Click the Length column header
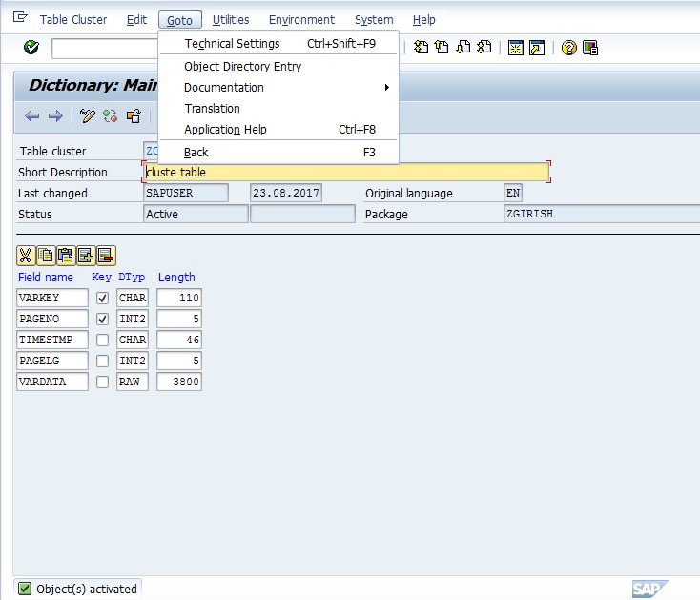 click(176, 278)
